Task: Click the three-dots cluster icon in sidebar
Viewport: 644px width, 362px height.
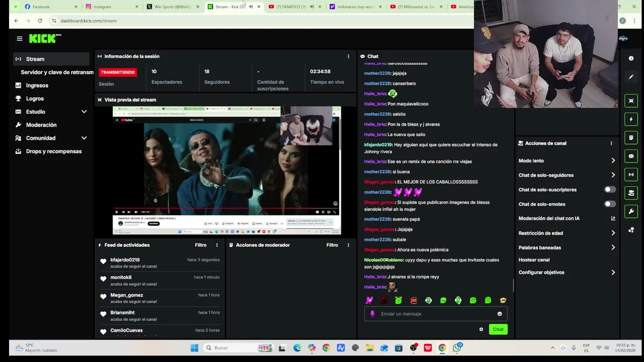Action: (x=631, y=230)
